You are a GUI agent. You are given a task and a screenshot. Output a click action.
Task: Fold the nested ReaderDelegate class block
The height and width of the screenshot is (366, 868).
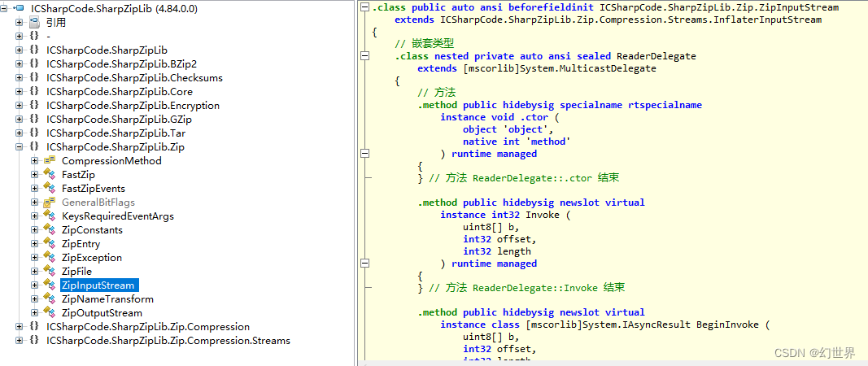click(x=364, y=56)
